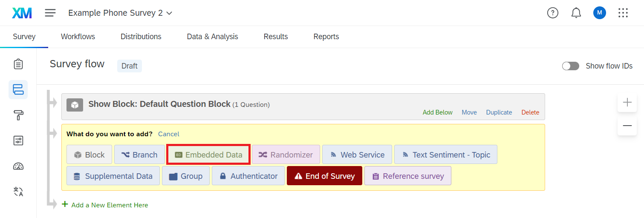Click the XM logo
Viewport: 644px width, 218px height.
click(x=22, y=13)
